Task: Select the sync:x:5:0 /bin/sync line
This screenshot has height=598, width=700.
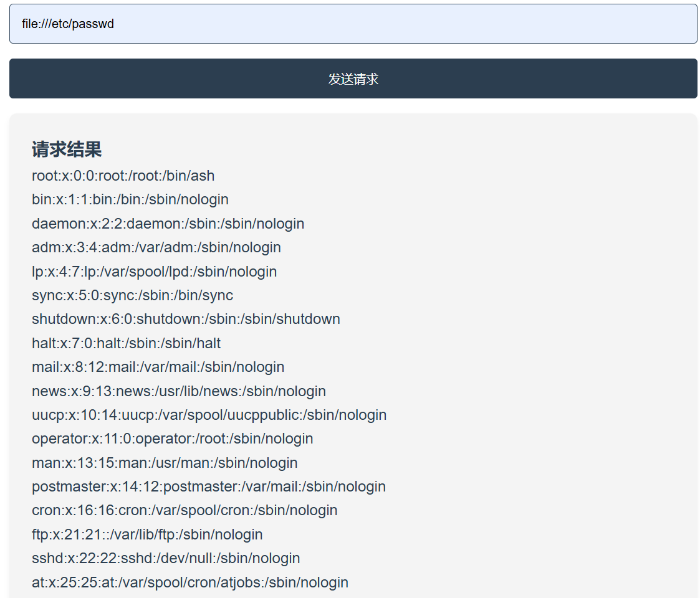Action: (x=132, y=295)
